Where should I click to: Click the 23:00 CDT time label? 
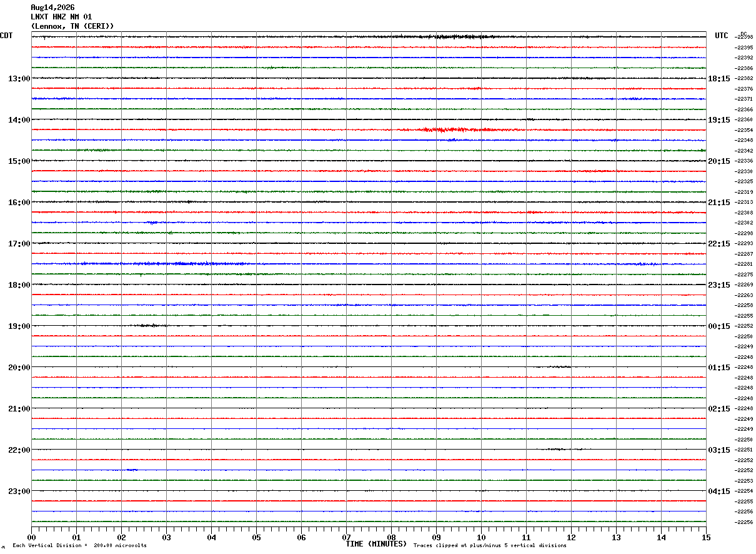tap(19, 491)
